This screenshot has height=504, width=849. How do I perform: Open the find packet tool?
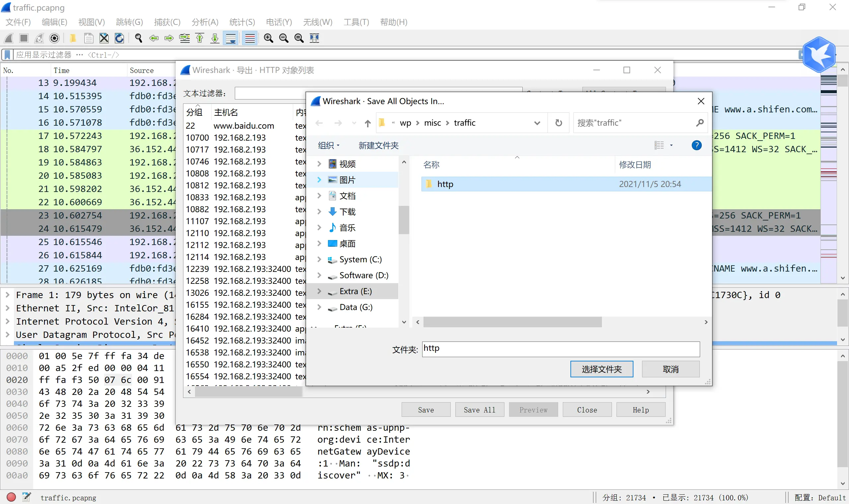pyautogui.click(x=138, y=38)
